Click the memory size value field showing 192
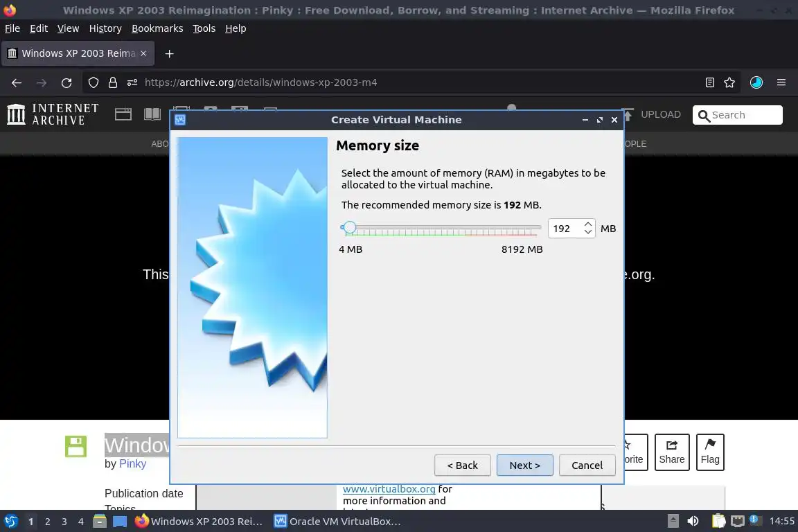The width and height of the screenshot is (798, 532). (x=565, y=229)
